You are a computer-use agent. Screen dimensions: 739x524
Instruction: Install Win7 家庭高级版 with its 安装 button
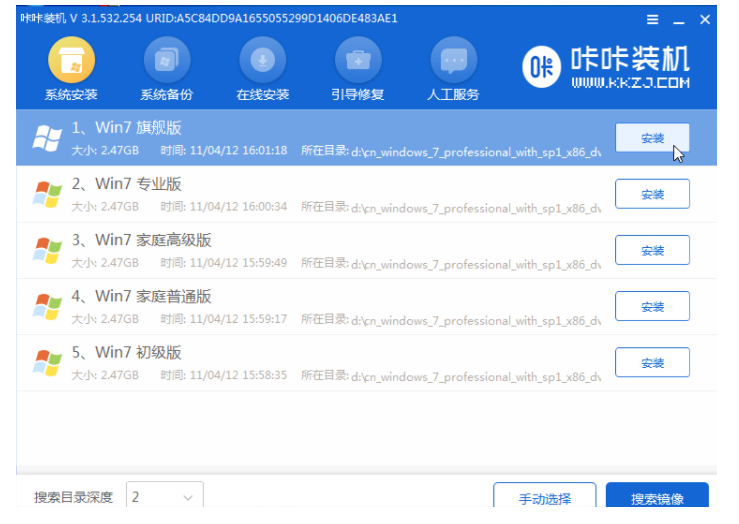coord(652,250)
